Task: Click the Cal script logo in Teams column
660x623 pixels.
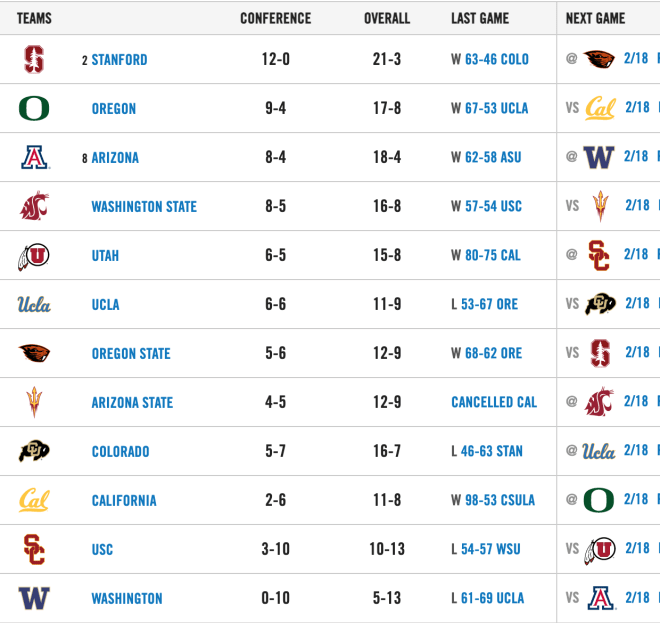Action: (x=34, y=500)
